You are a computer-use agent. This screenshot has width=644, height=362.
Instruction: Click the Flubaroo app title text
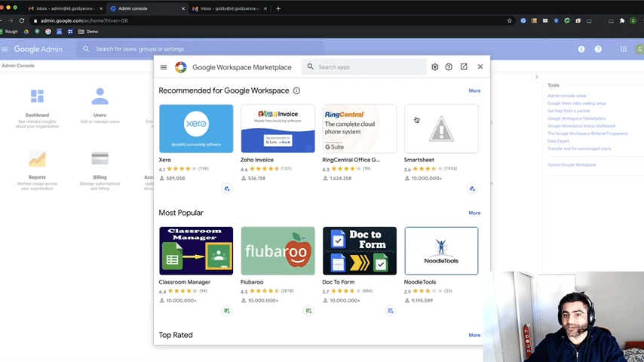tap(252, 282)
